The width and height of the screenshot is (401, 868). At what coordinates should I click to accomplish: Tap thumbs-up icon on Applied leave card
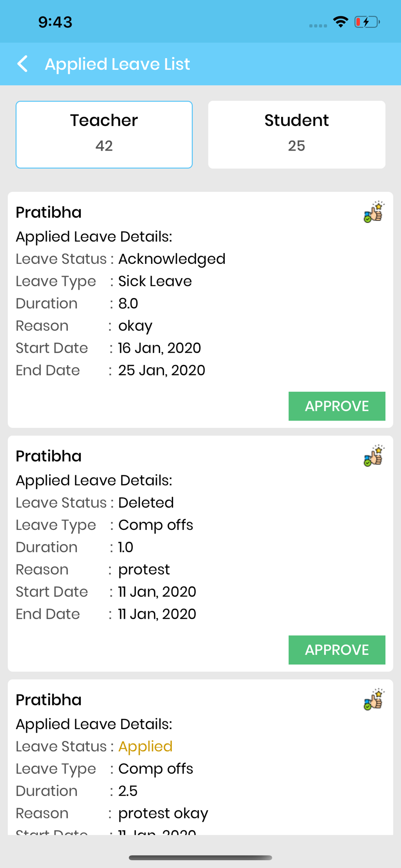374,700
